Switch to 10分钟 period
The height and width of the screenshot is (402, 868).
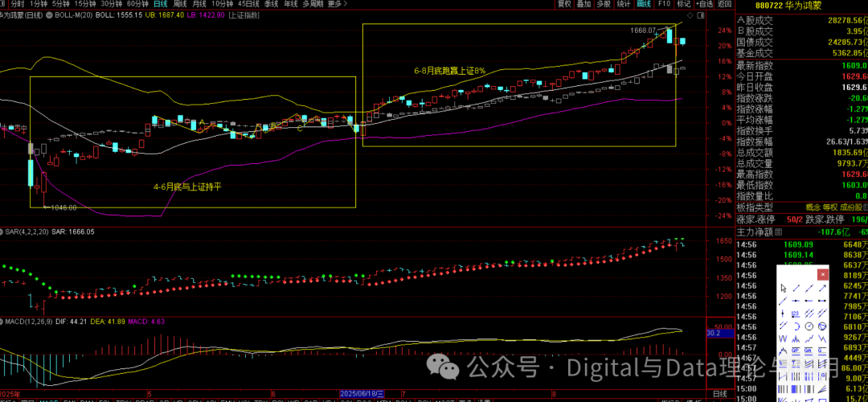point(222,4)
